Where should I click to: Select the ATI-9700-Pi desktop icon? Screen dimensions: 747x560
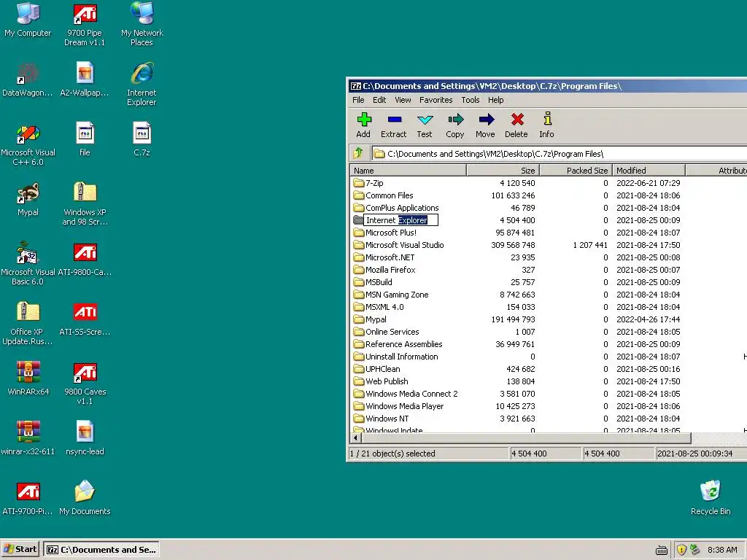click(x=28, y=499)
